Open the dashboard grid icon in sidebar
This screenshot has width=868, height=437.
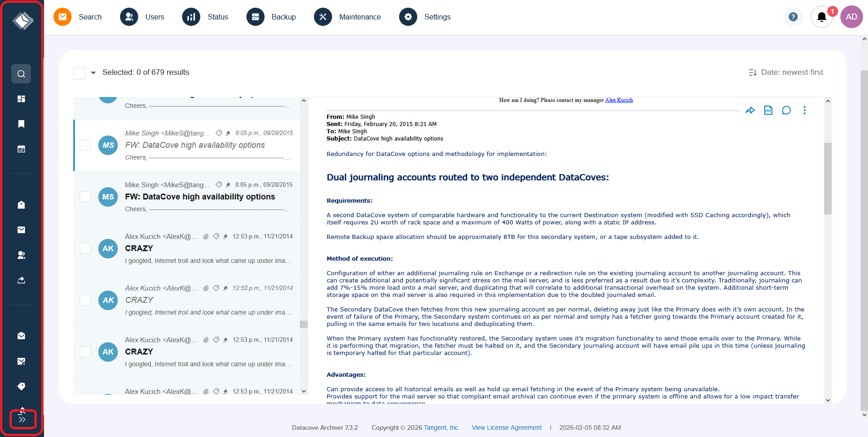[21, 99]
